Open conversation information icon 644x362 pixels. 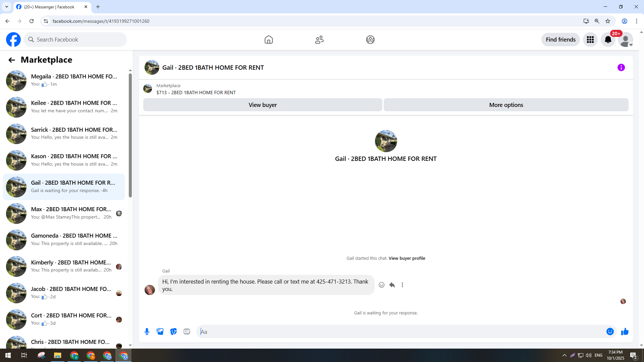(621, 67)
